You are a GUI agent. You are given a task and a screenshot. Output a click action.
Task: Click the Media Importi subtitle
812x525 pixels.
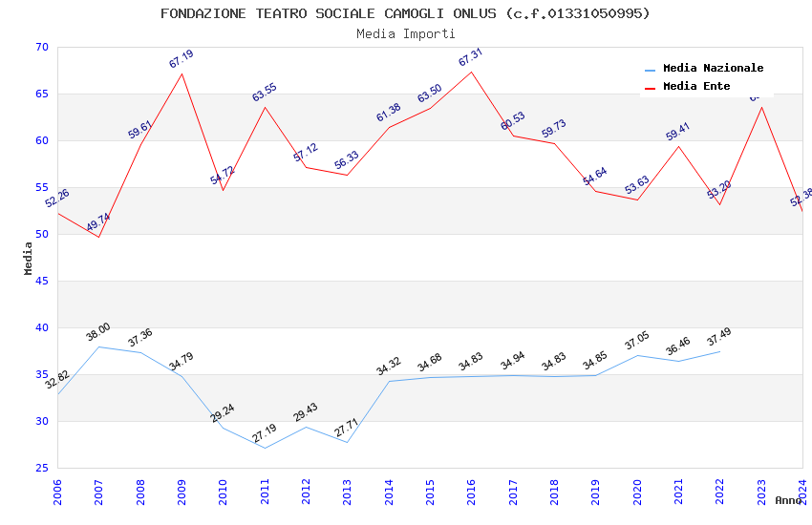pyautogui.click(x=406, y=33)
